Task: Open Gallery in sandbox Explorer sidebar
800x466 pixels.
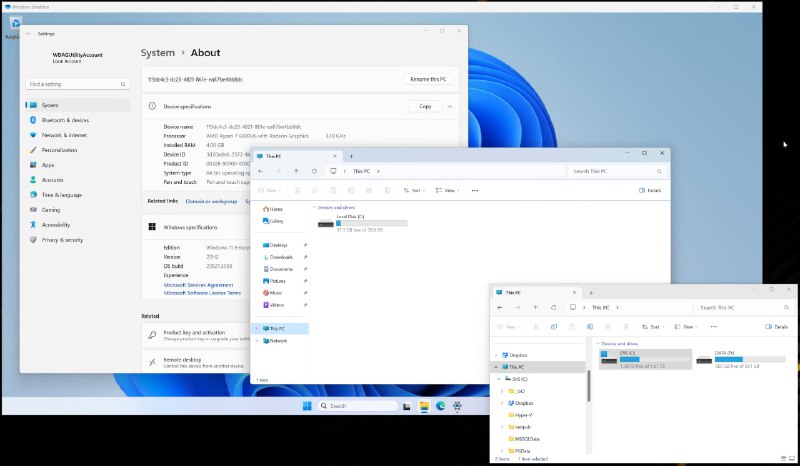Action: click(x=273, y=221)
